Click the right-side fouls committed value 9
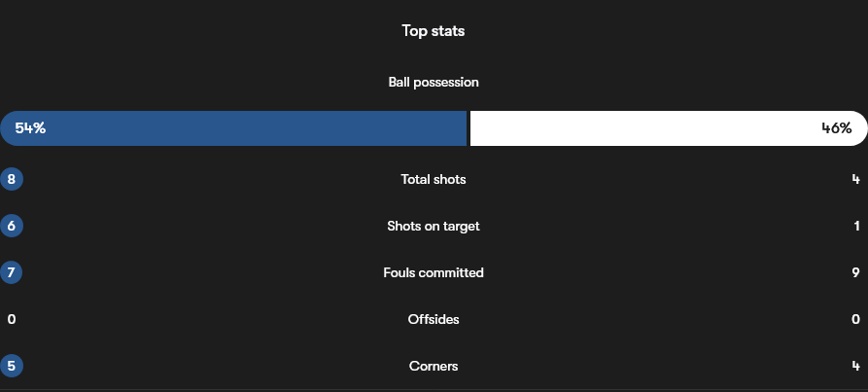The image size is (868, 392). pyautogui.click(x=855, y=272)
